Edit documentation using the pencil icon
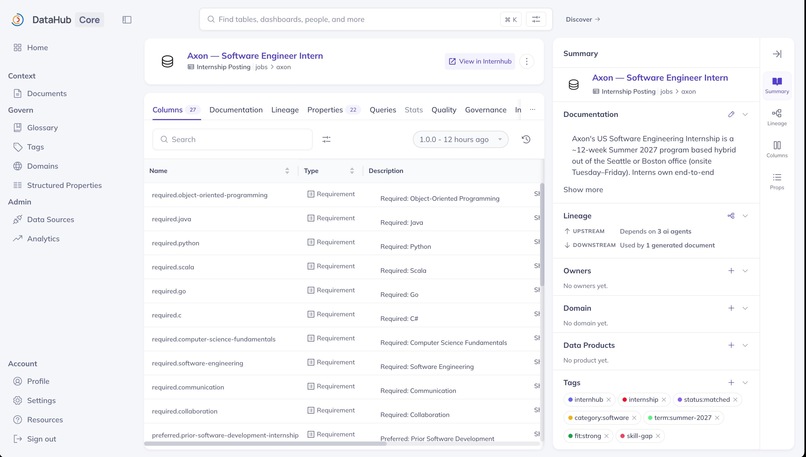The width and height of the screenshot is (806, 457). [x=731, y=114]
